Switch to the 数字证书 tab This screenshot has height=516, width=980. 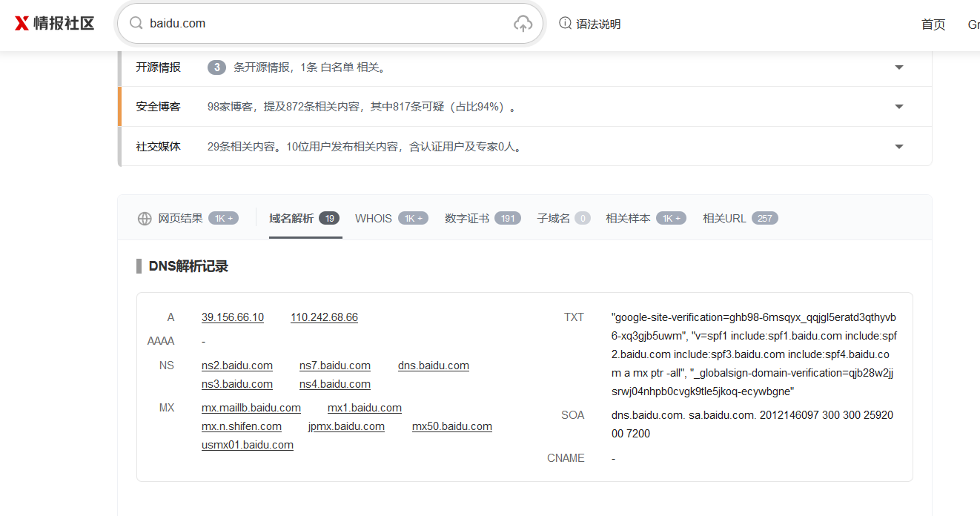click(x=483, y=219)
